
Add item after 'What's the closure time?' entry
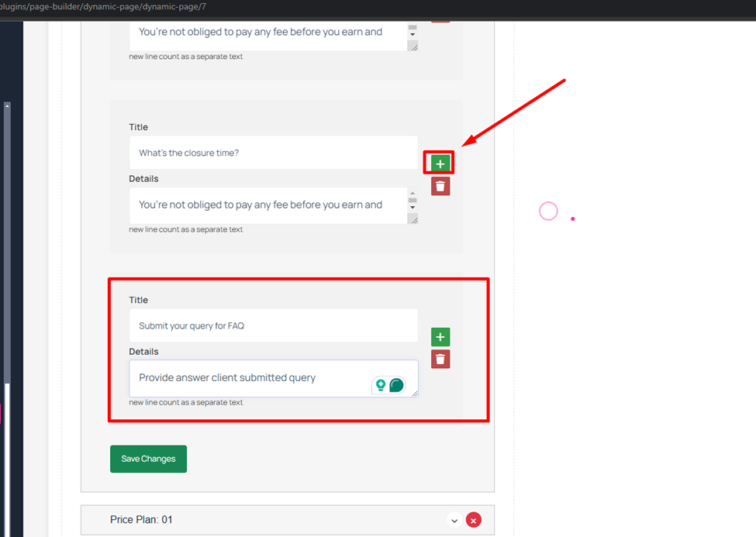tap(440, 164)
